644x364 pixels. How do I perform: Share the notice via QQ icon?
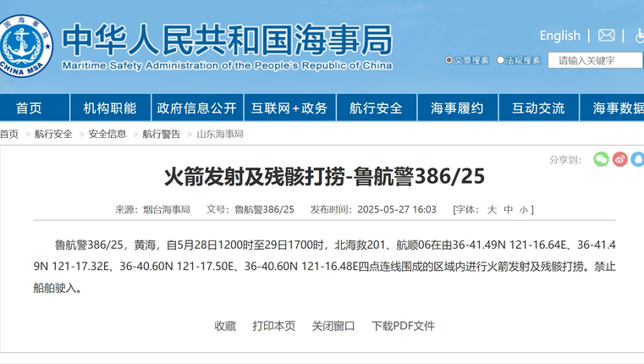pos(638,159)
